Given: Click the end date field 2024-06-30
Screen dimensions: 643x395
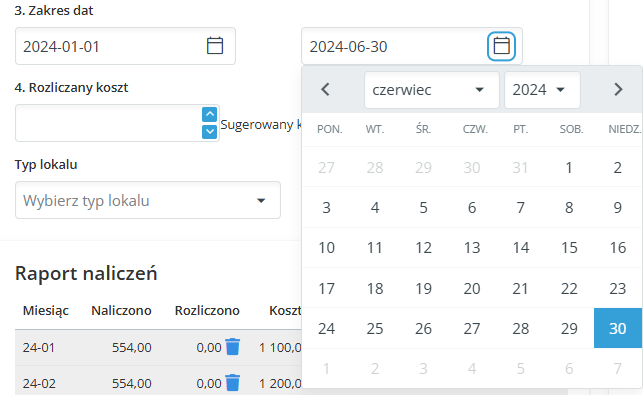Looking at the screenshot, I should [x=396, y=46].
